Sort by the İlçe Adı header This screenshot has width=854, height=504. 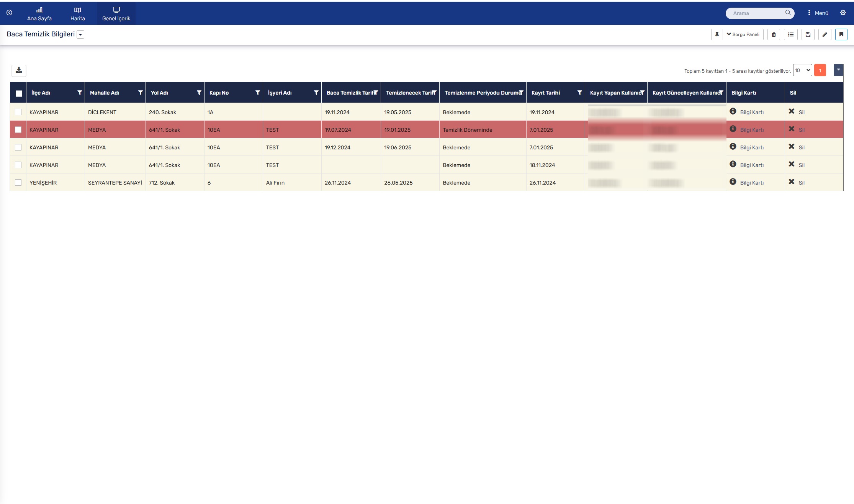tap(41, 93)
